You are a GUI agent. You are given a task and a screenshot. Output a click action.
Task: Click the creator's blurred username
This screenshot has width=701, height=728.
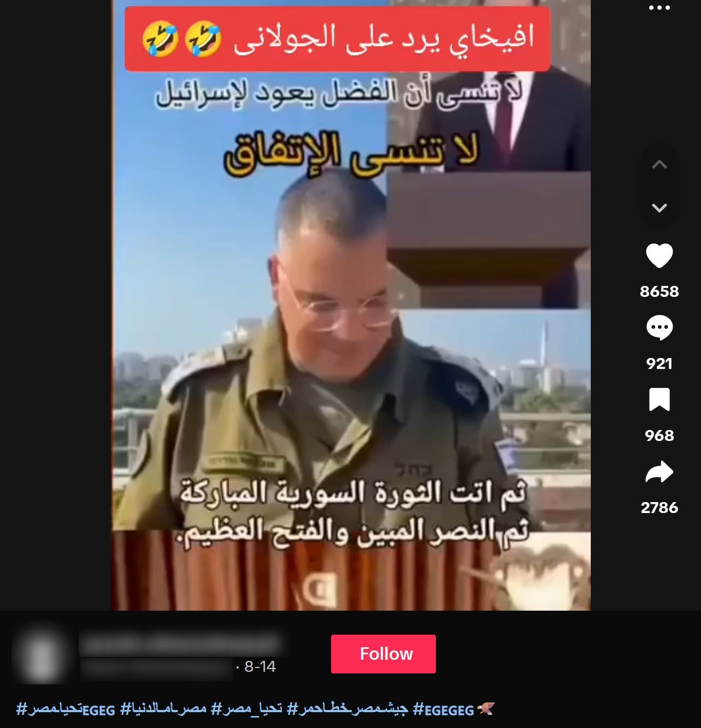point(180,644)
